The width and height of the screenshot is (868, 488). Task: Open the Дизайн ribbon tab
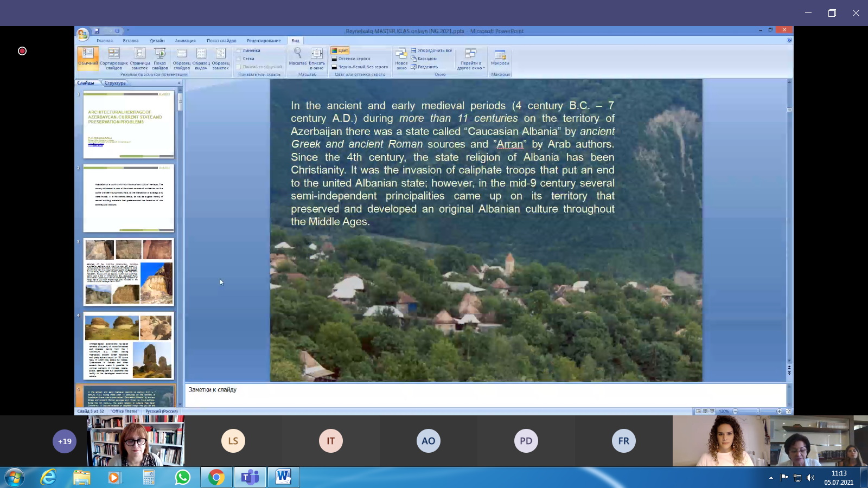157,41
